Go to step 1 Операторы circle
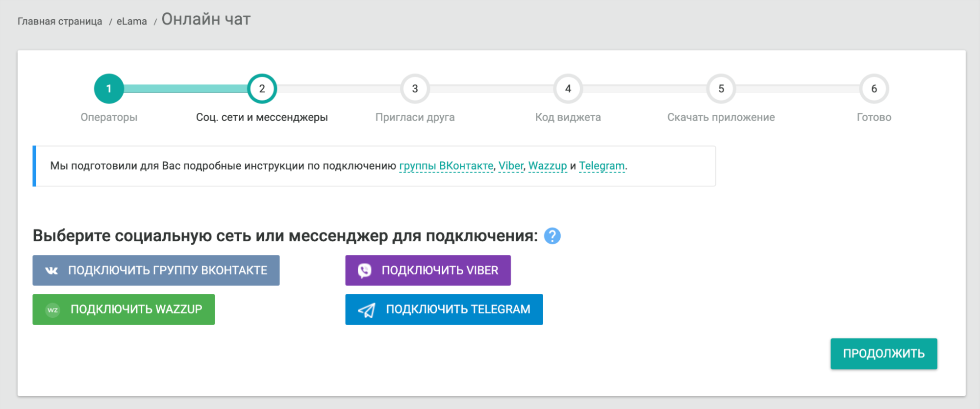Viewport: 980px width, 409px height. [x=109, y=89]
